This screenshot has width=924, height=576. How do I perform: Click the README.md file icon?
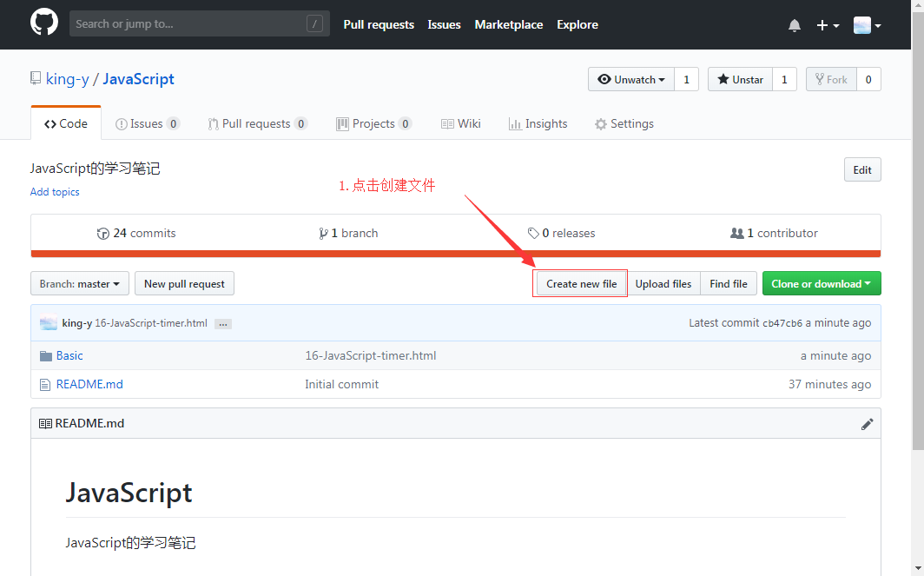(x=45, y=385)
